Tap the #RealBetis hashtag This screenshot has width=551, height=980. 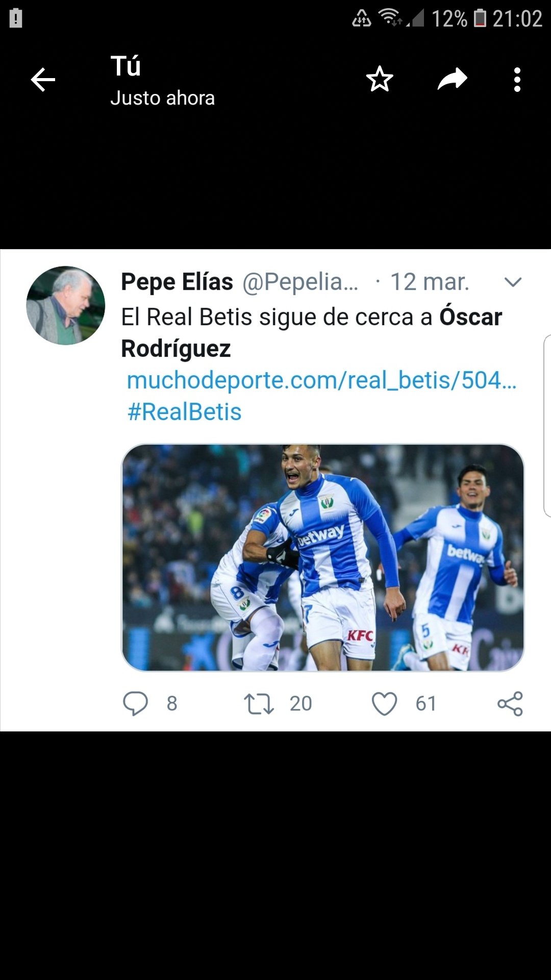coord(184,412)
